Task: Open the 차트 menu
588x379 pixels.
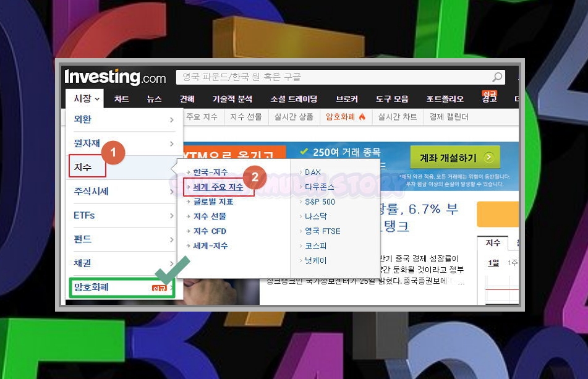Action: tap(122, 99)
